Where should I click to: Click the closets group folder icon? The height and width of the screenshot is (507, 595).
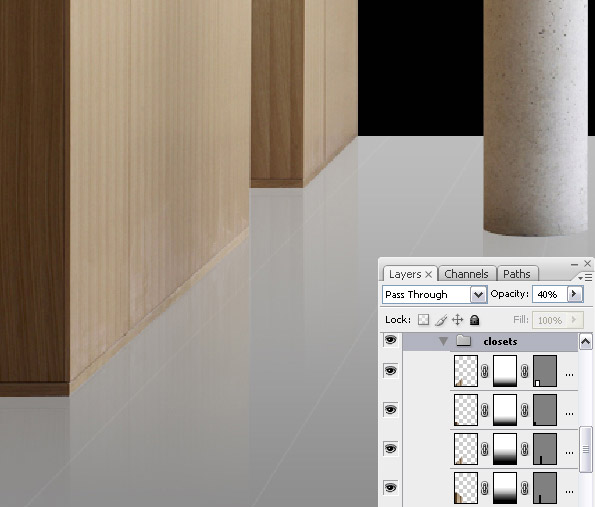point(463,340)
